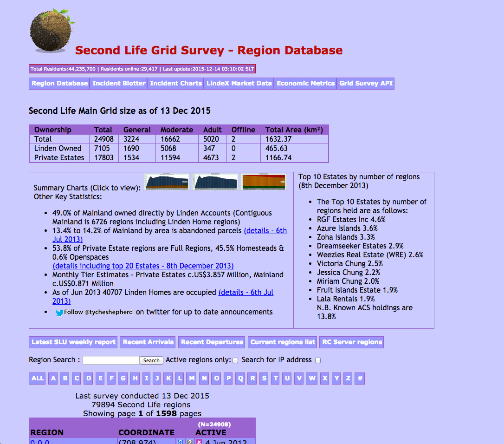Filter regions starting with N

[204, 379]
